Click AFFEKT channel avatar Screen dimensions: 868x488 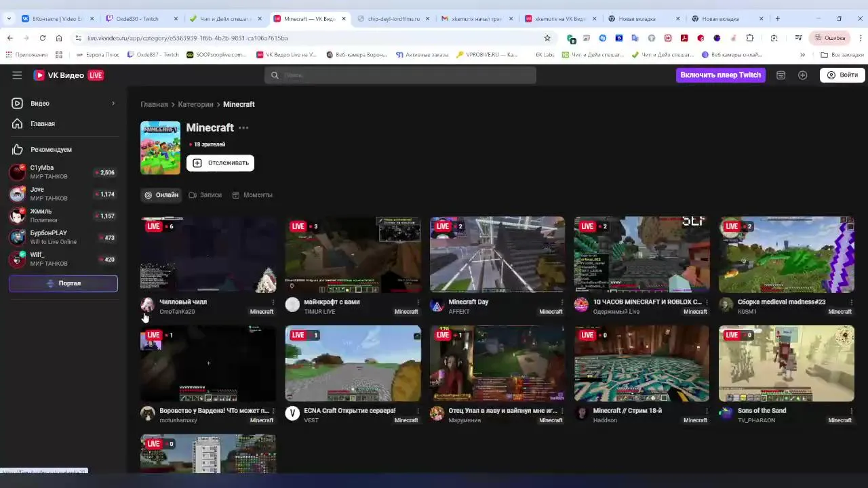coord(437,305)
